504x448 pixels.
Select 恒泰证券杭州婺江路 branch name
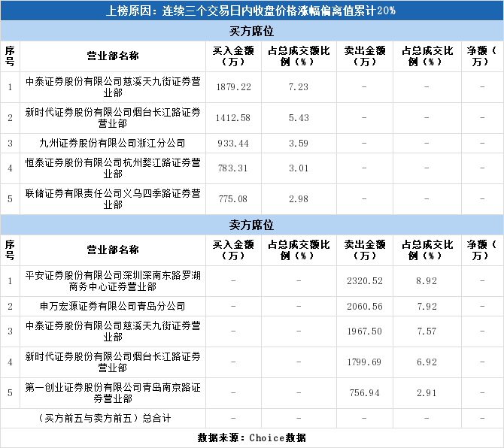[113, 168]
